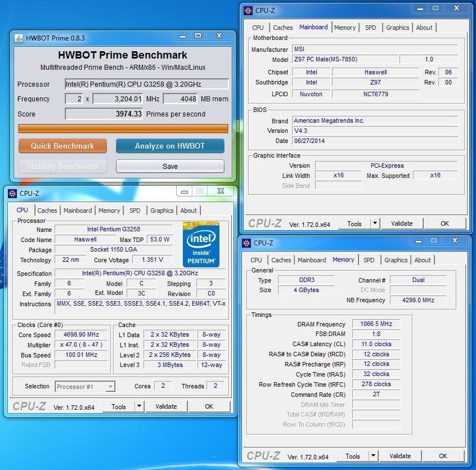Open Tools dropdown arrow in Mainboard window

(x=375, y=223)
